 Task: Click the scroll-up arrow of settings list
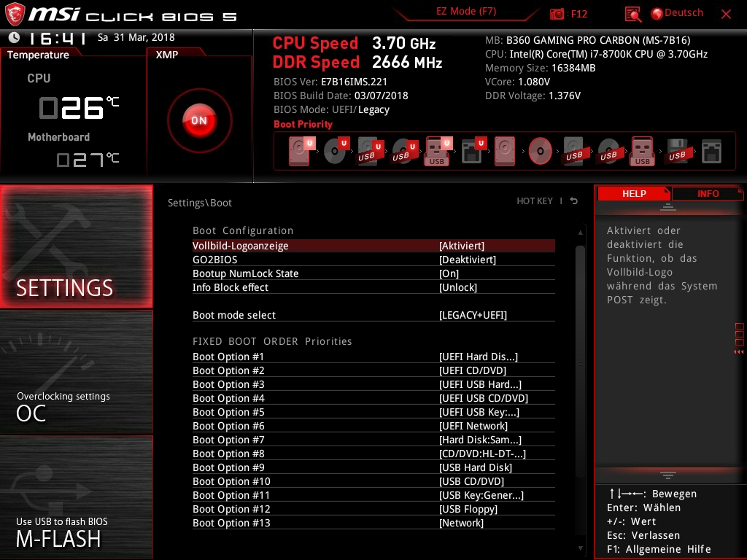(580, 233)
